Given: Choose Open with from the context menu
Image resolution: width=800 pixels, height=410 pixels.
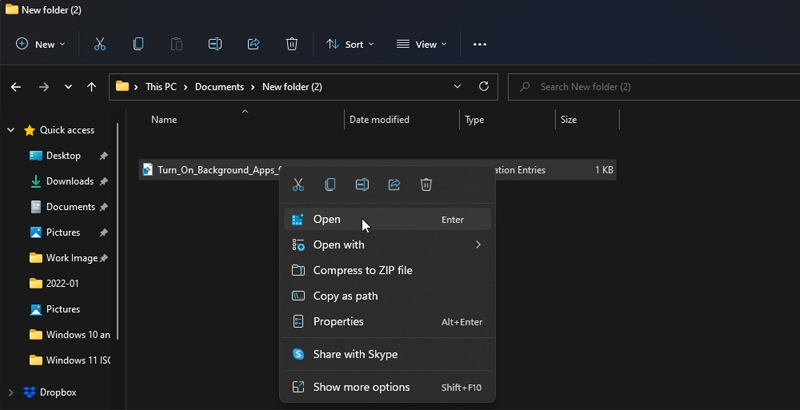Looking at the screenshot, I should 387,245.
